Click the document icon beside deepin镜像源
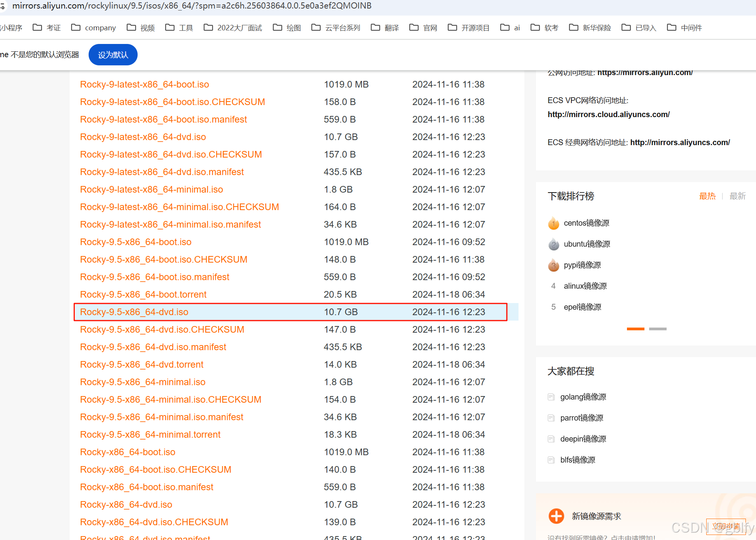 (551, 439)
